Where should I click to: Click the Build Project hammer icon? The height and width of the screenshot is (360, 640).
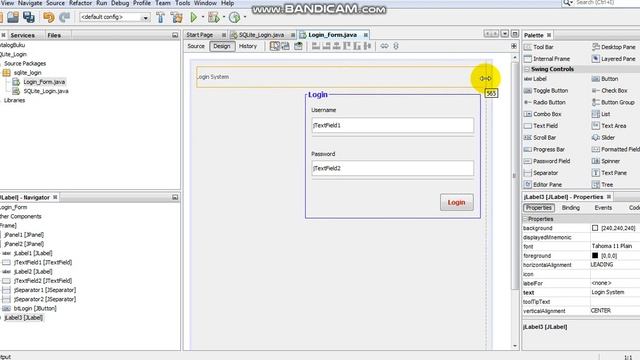click(160, 17)
